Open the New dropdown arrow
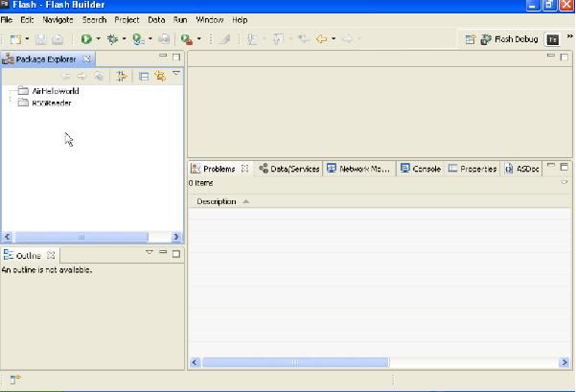 pyautogui.click(x=27, y=38)
